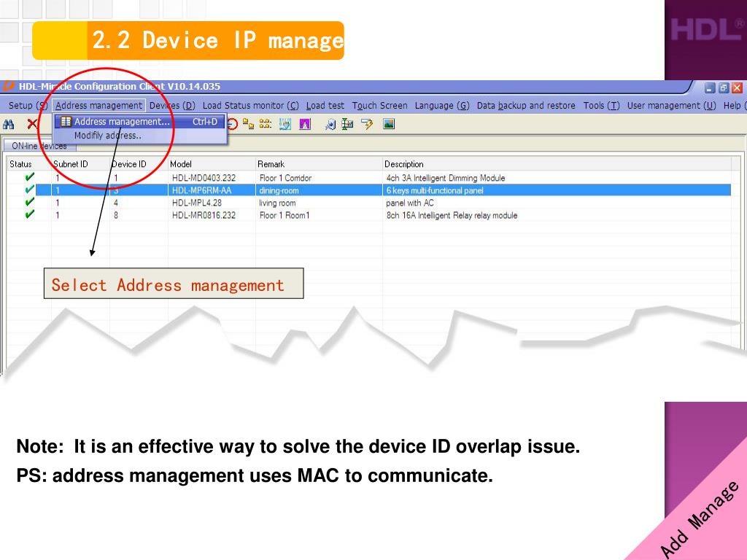Screen dimensions: 747x560
Task: Click the green measurement toolbar icon
Action: click(348, 124)
